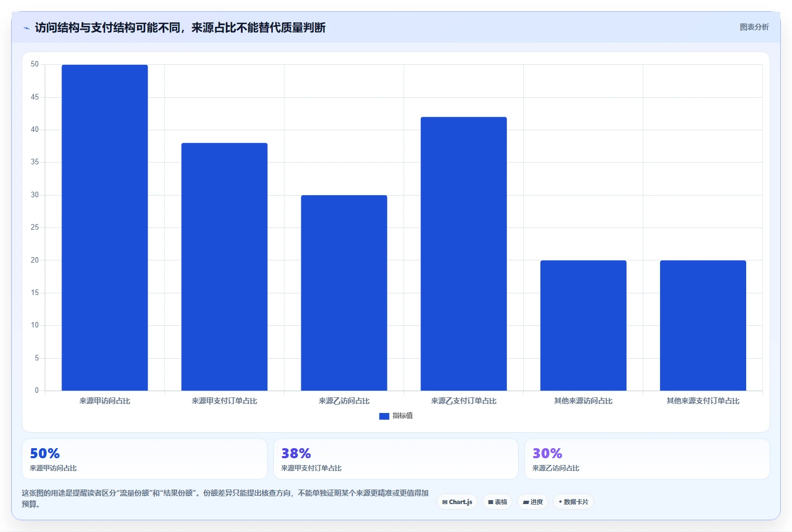Click the icon in the 表格 tag
Image resolution: width=792 pixels, height=532 pixels.
(x=491, y=502)
